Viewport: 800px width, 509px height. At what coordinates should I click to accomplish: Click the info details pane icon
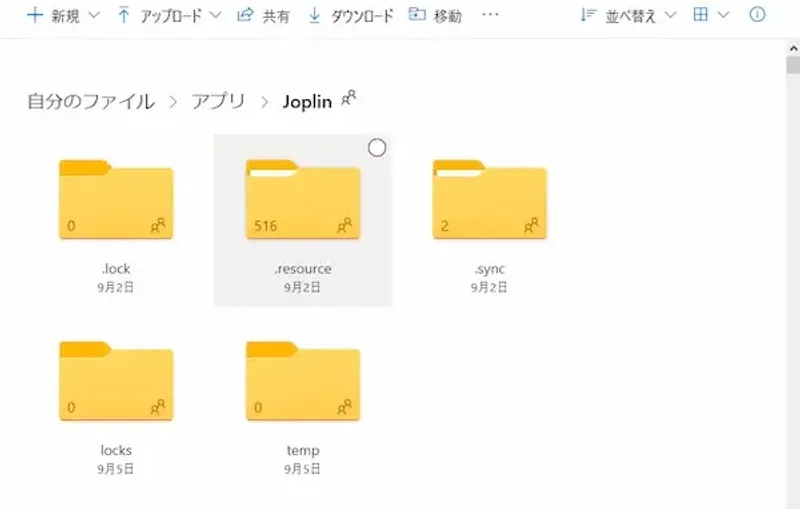coord(757,15)
